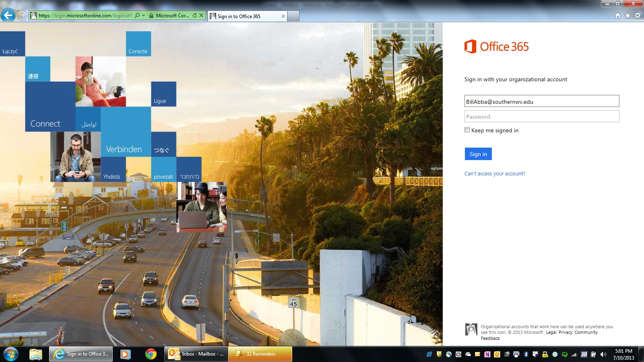This screenshot has height=362, width=644.
Task: Open Windows Explorer from taskbar
Action: 36,354
